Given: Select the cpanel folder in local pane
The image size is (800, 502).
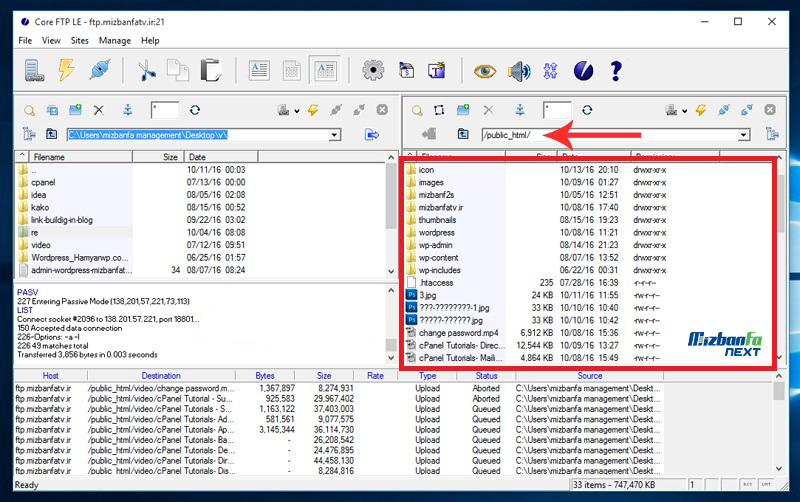Looking at the screenshot, I should [x=43, y=183].
